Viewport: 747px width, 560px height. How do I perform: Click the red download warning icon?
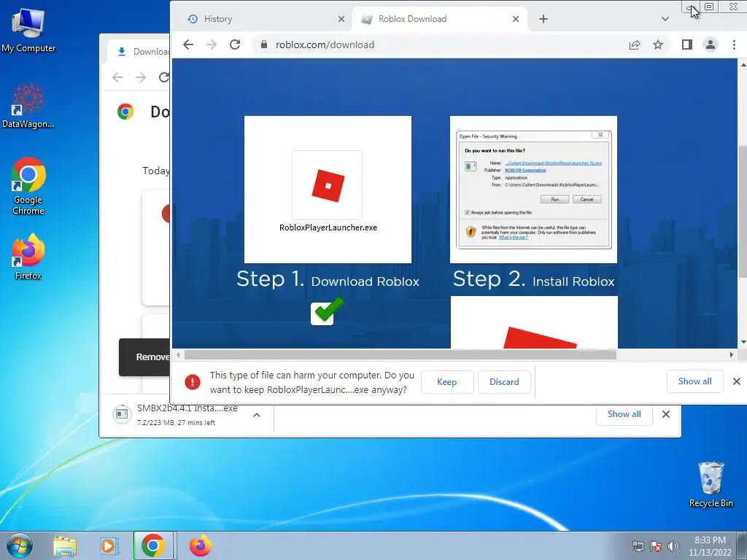[193, 382]
